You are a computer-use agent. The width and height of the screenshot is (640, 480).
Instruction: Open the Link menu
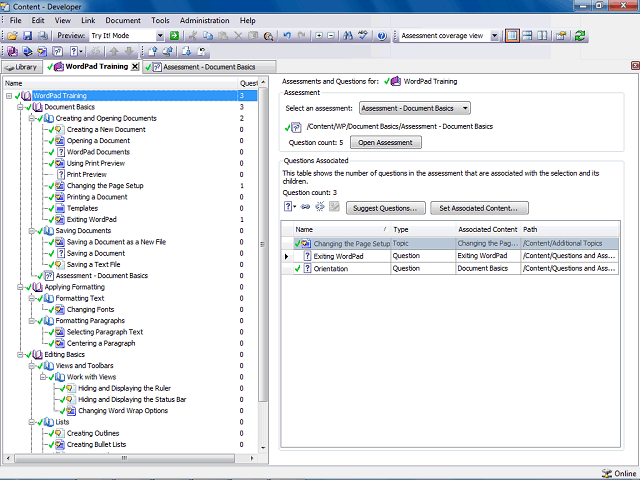[88, 20]
